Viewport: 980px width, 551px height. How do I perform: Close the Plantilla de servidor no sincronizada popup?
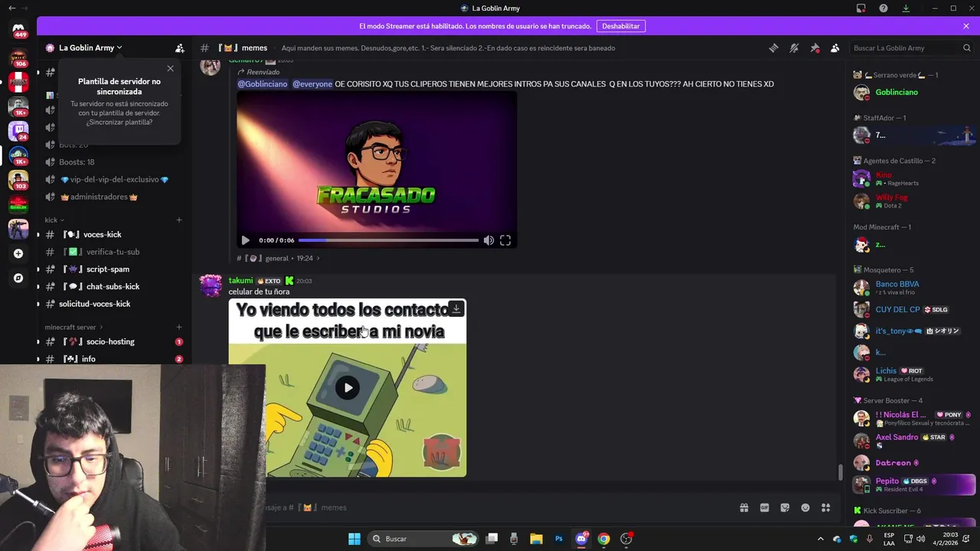(x=170, y=69)
